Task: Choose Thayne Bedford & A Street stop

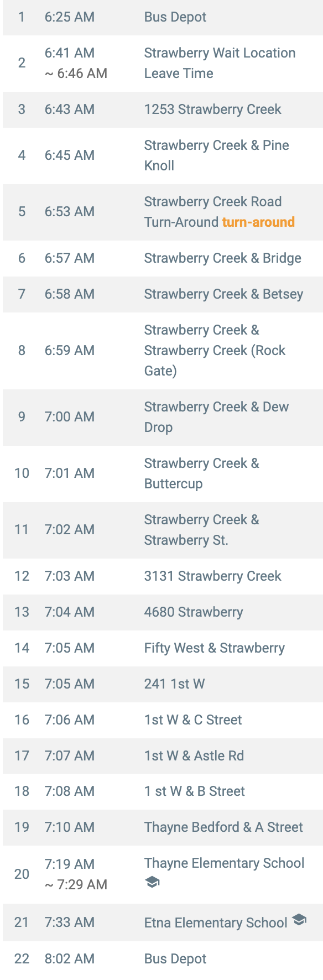Action: tap(163, 827)
